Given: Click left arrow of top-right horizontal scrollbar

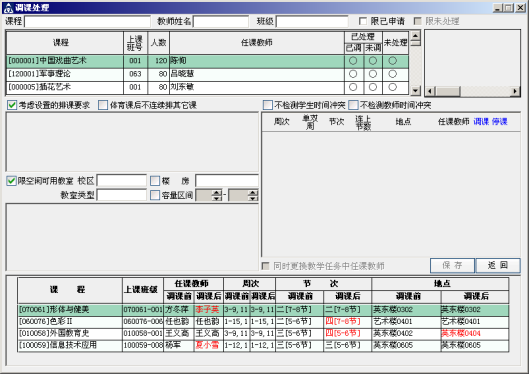Looking at the screenshot, I should click(x=430, y=91).
